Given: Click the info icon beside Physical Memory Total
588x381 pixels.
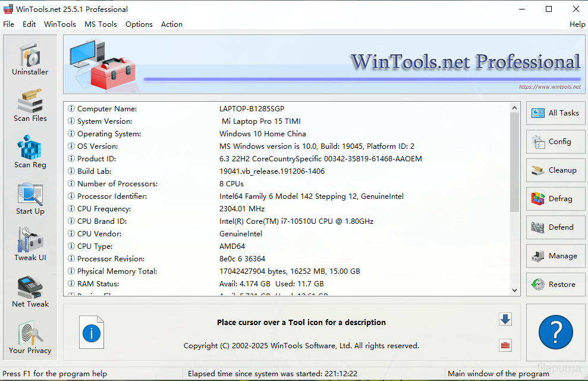Looking at the screenshot, I should pos(71,271).
